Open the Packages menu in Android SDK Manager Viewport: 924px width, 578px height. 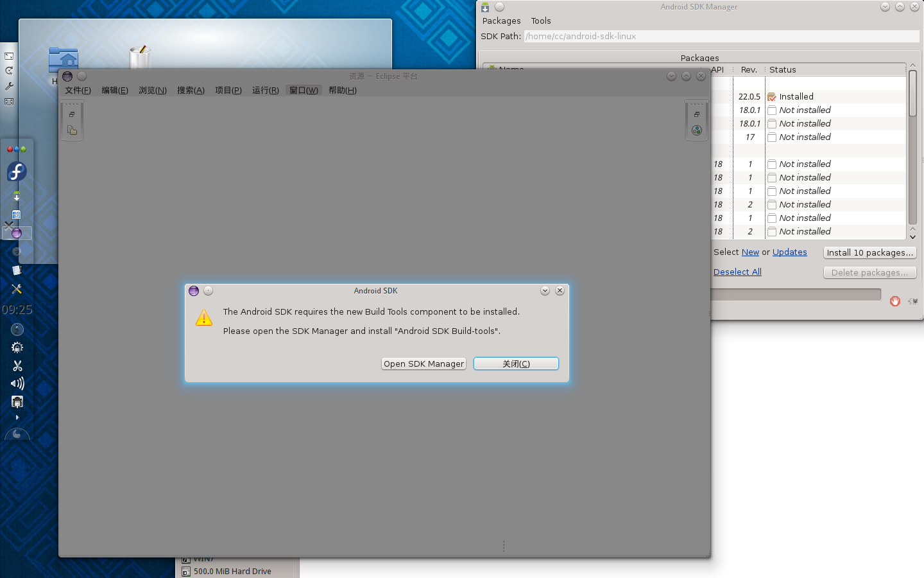tap(501, 21)
